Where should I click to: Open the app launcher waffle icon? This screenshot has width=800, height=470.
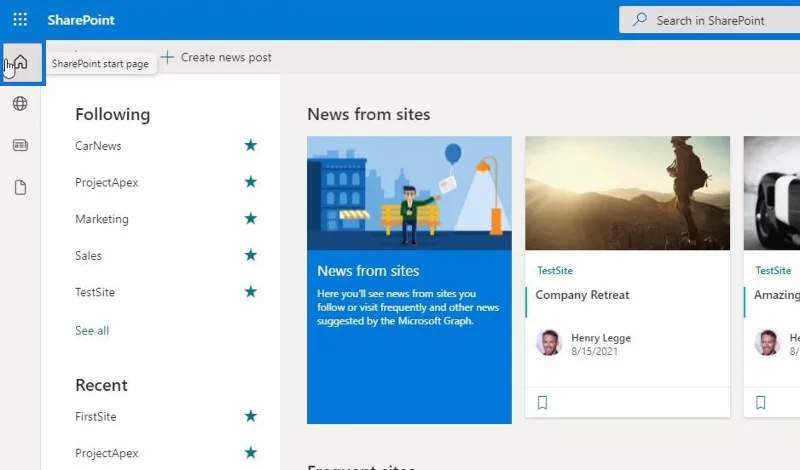20,19
